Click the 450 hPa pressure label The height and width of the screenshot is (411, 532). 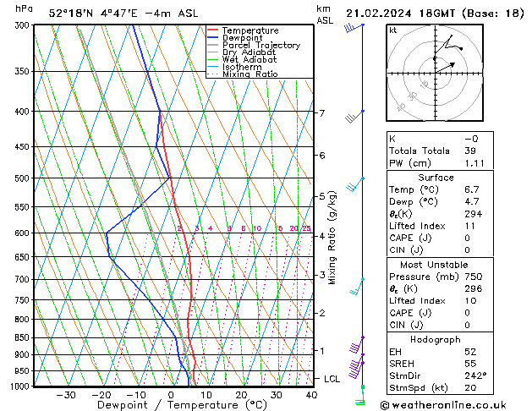point(24,147)
